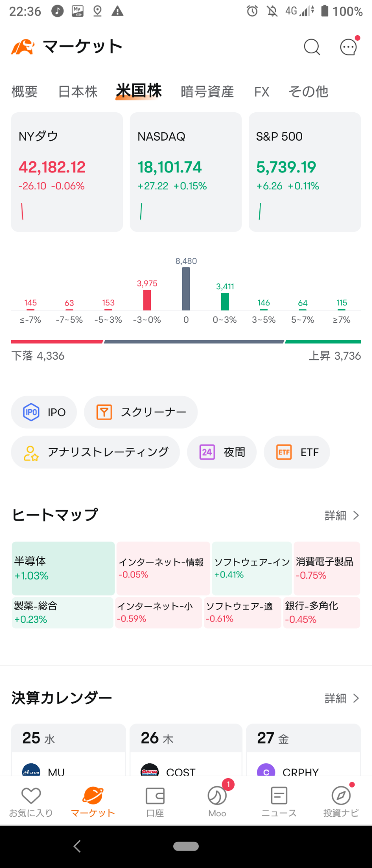Open the NASDAQ index card
Screen dimensions: 372x868
coord(186,172)
